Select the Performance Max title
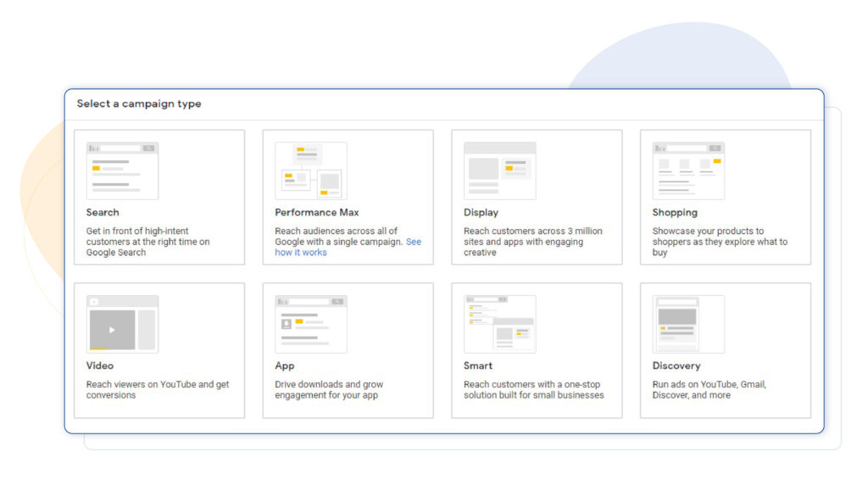The height and width of the screenshot is (491, 868). tap(317, 213)
